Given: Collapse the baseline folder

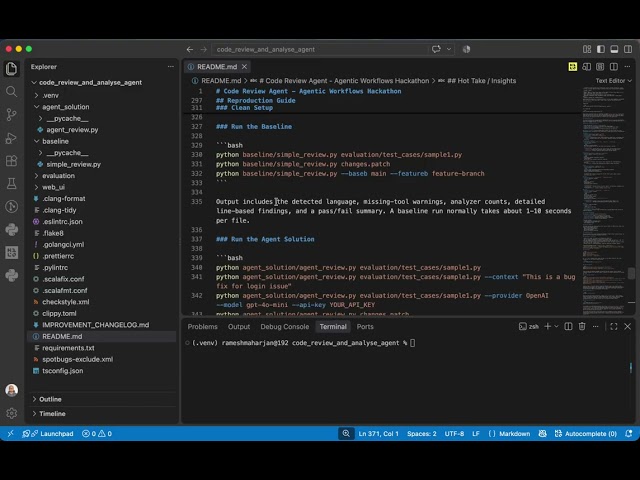Looking at the screenshot, I should coord(36,141).
